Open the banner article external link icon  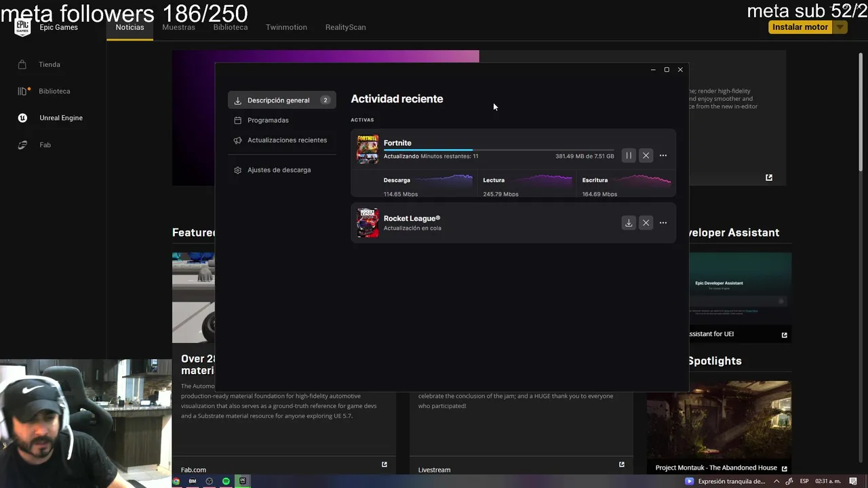[769, 178]
